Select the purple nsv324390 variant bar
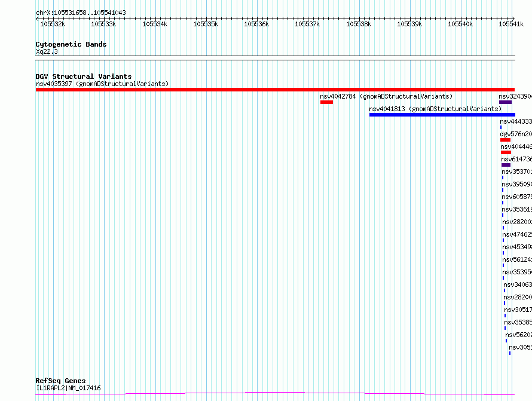 505,102
